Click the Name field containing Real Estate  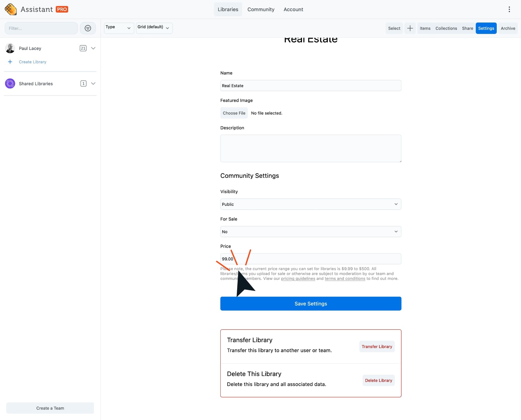click(311, 86)
